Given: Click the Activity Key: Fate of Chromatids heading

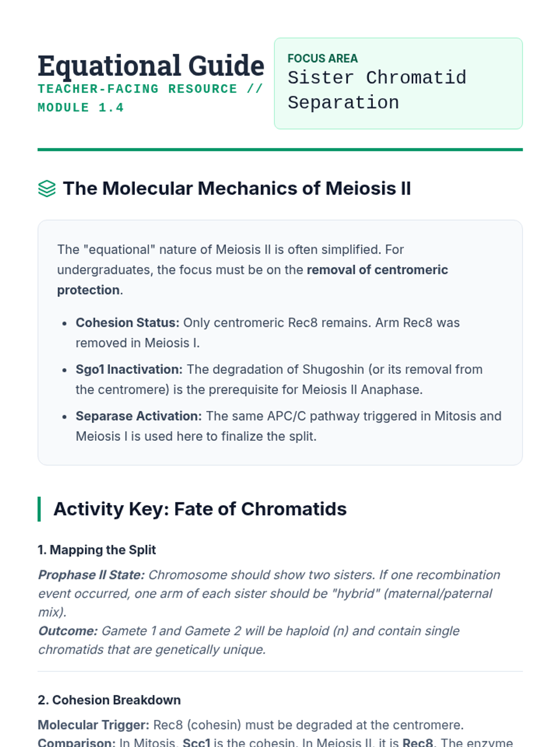Looking at the screenshot, I should (x=200, y=509).
